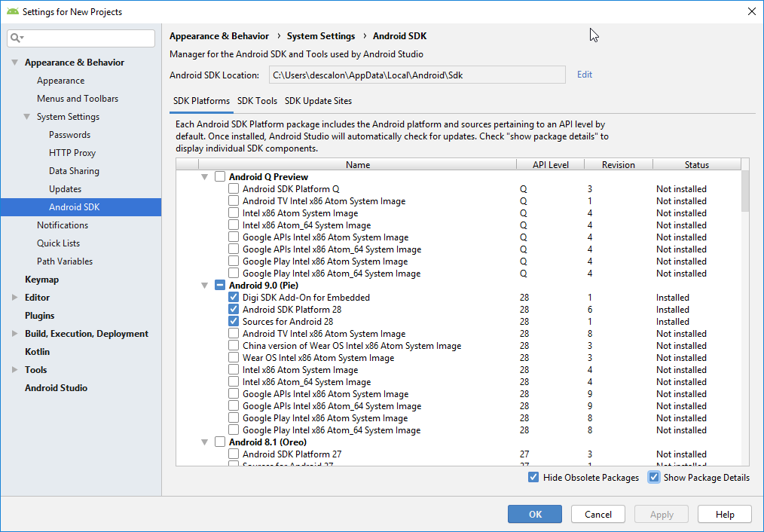This screenshot has height=532, width=764.
Task: Open Menus and Toolbars settings
Action: click(x=78, y=99)
